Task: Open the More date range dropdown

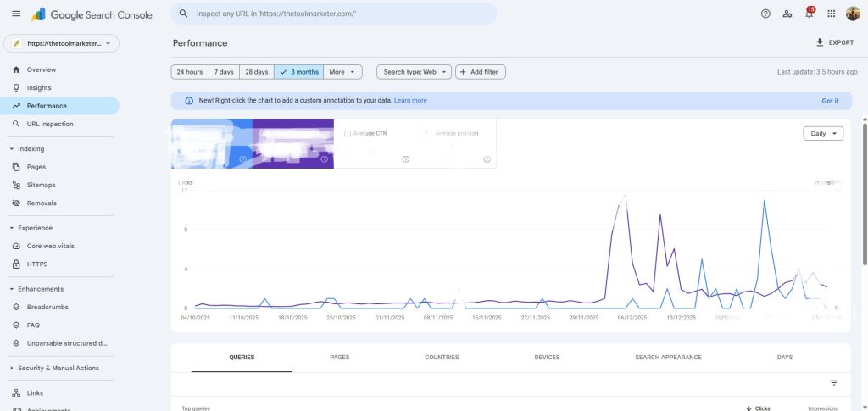Action: (x=342, y=72)
